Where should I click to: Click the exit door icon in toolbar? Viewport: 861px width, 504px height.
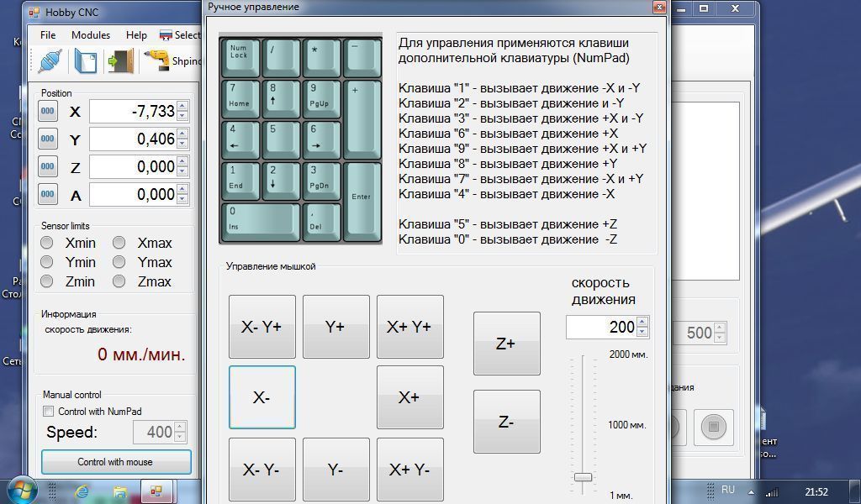(x=121, y=60)
